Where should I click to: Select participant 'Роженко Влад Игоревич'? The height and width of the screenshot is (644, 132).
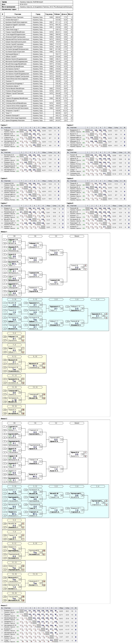[x=14, y=91]
